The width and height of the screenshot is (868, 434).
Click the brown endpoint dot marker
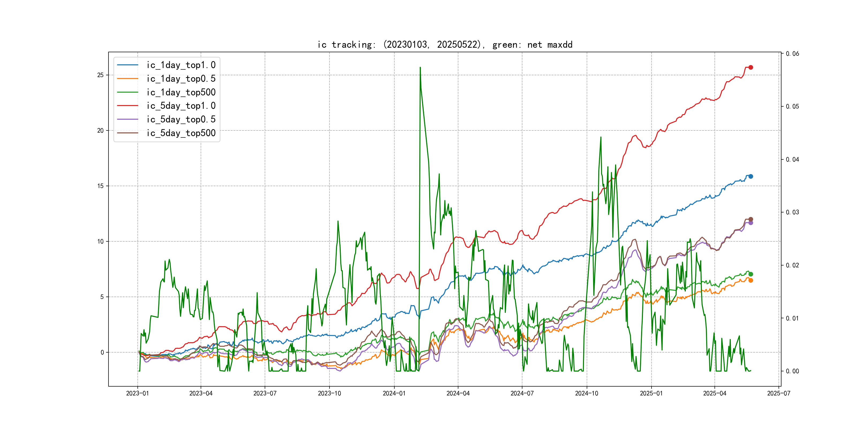[x=751, y=219]
